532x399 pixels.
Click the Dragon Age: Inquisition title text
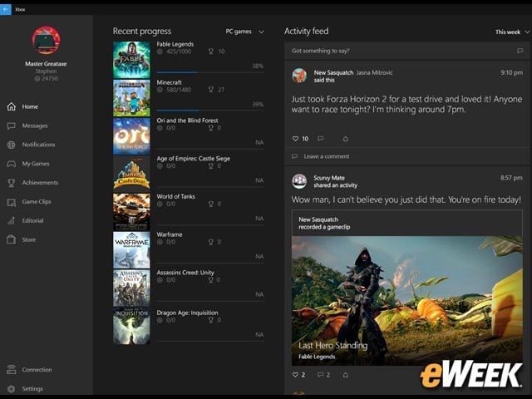pyautogui.click(x=187, y=313)
